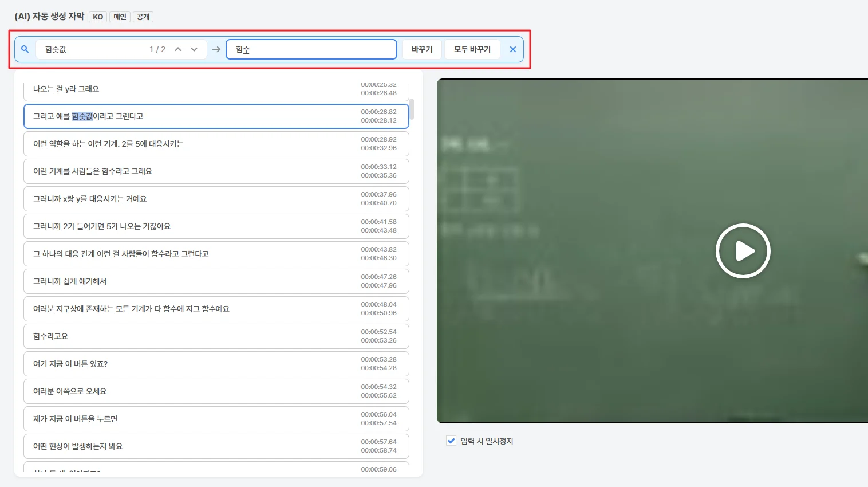Play the lecture video
The height and width of the screenshot is (487, 868).
[743, 251]
